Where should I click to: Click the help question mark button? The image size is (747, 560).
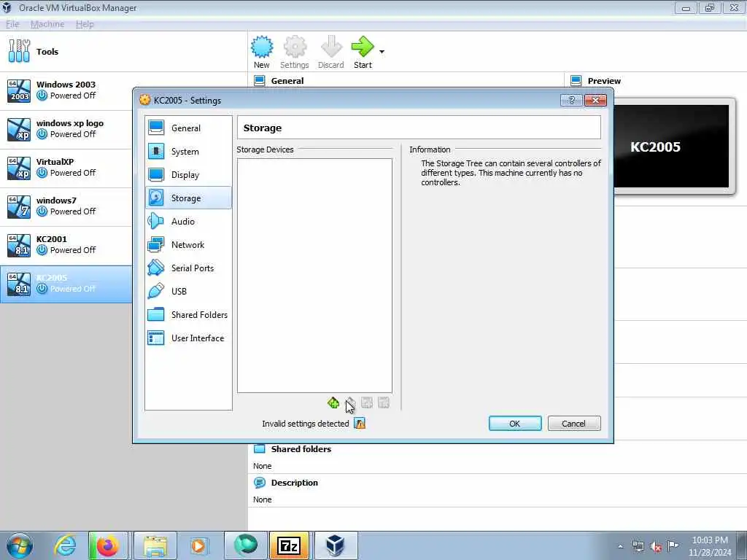572,100
